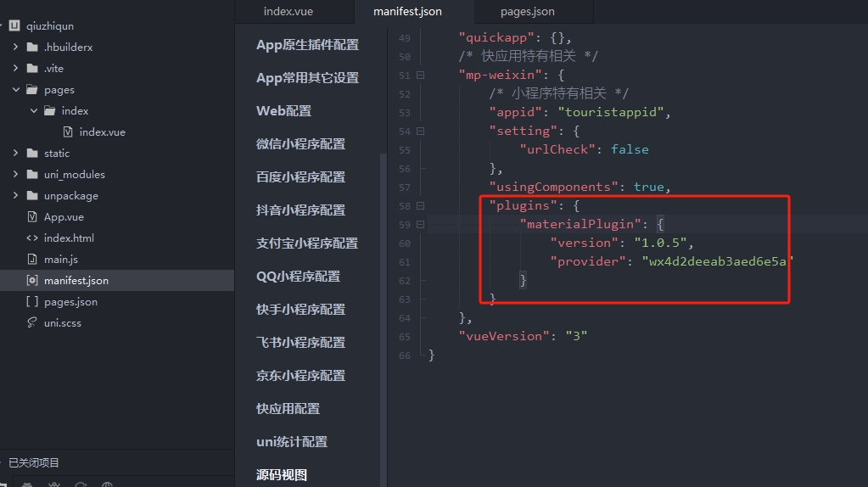Click the false value of urlCheck
This screenshot has width=868, height=487.
[x=630, y=149]
